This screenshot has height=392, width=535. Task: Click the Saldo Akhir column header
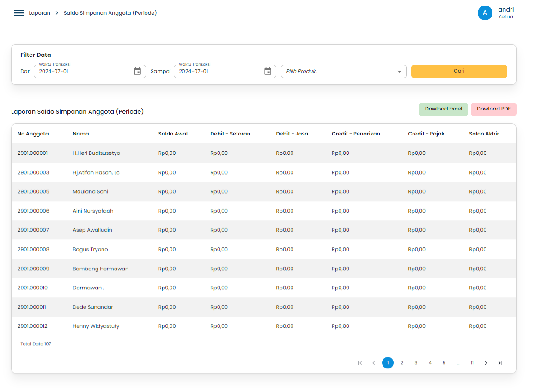click(484, 134)
